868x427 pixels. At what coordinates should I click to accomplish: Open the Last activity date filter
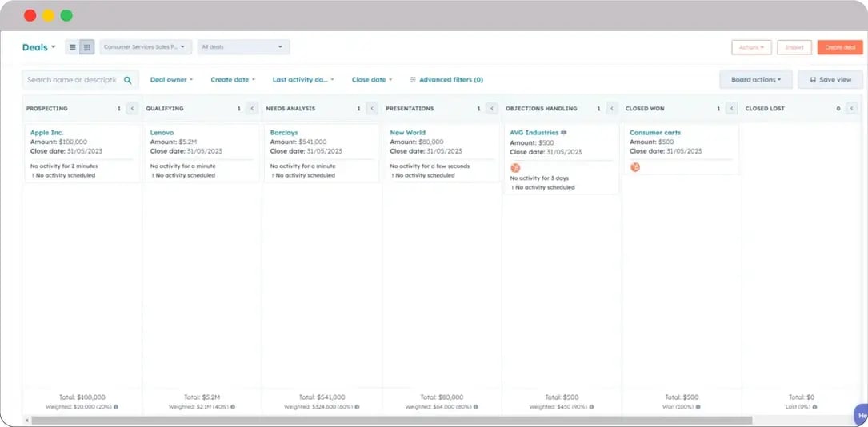click(x=303, y=80)
